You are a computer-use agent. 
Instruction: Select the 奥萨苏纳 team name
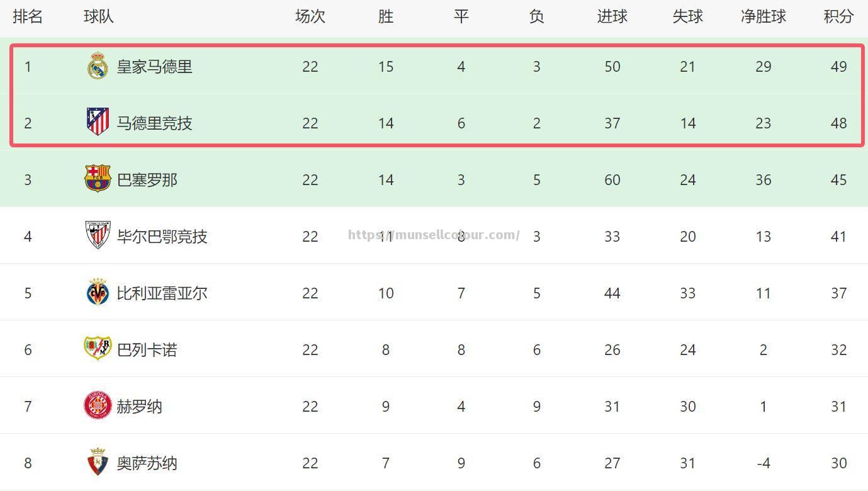147,463
